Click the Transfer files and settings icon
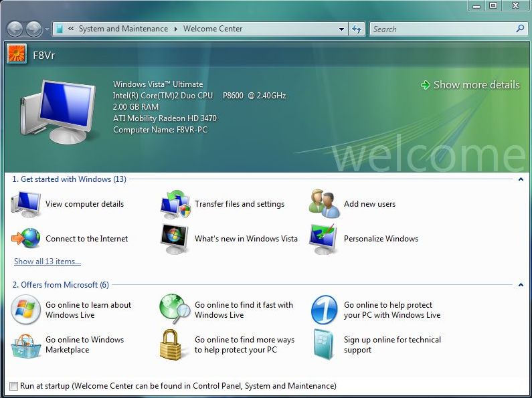Image resolution: width=532 pixels, height=398 pixels. [x=175, y=205]
